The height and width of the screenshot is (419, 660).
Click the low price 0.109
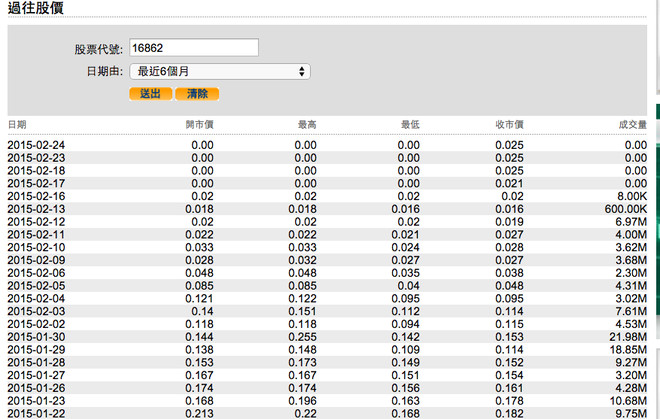(405, 350)
